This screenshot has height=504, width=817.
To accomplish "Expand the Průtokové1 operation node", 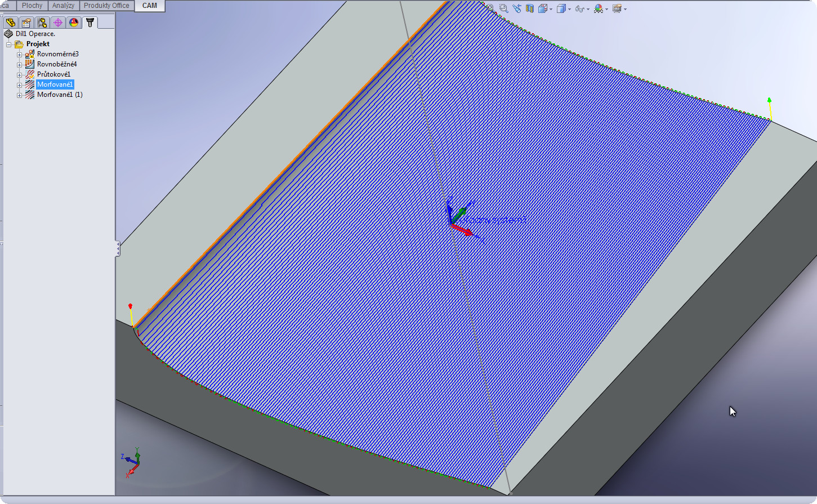I will (x=19, y=75).
